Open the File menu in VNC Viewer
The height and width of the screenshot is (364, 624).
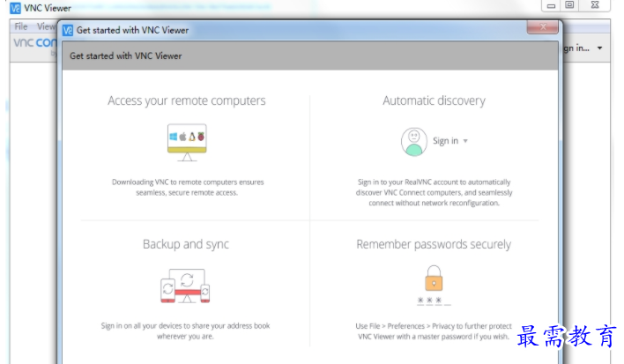click(x=21, y=26)
